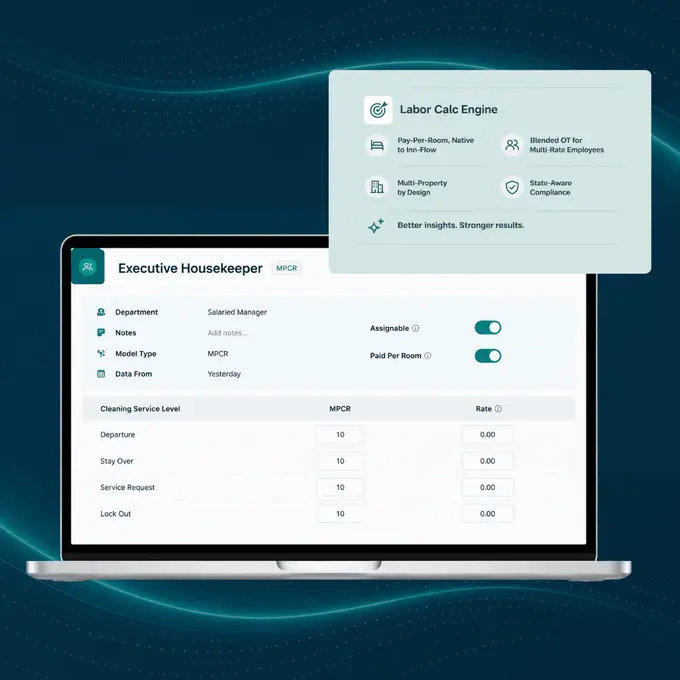Click the Lock Out MPCR input
Screen dimensions: 680x680
tap(340, 513)
